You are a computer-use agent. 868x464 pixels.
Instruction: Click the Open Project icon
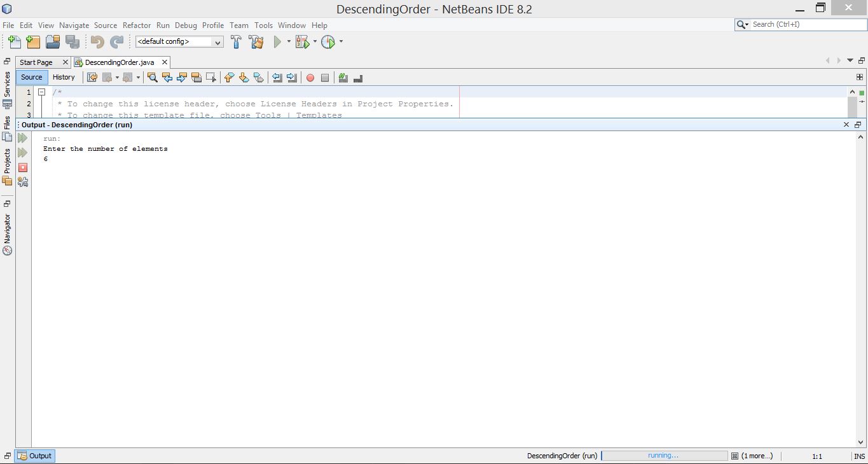pos(53,42)
